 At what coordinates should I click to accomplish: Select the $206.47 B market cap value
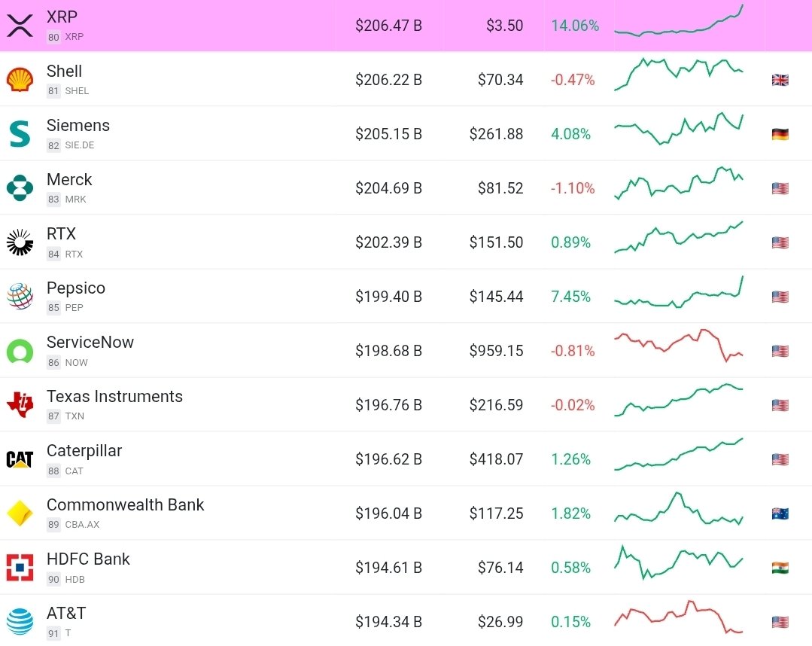click(388, 26)
